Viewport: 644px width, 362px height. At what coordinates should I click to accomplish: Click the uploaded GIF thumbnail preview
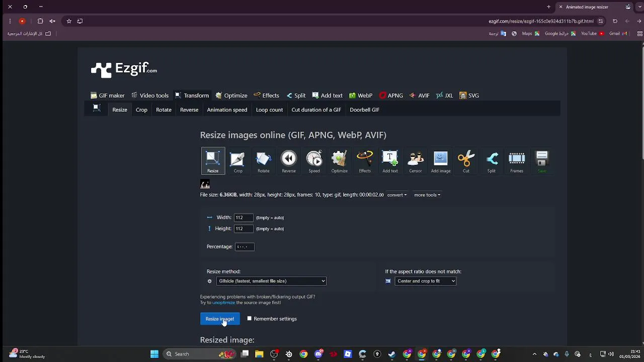205,184
